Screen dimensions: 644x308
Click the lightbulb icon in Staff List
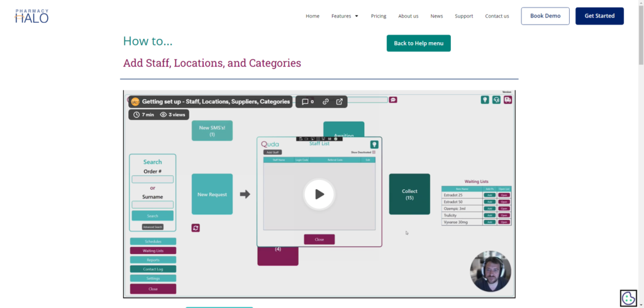click(x=374, y=145)
